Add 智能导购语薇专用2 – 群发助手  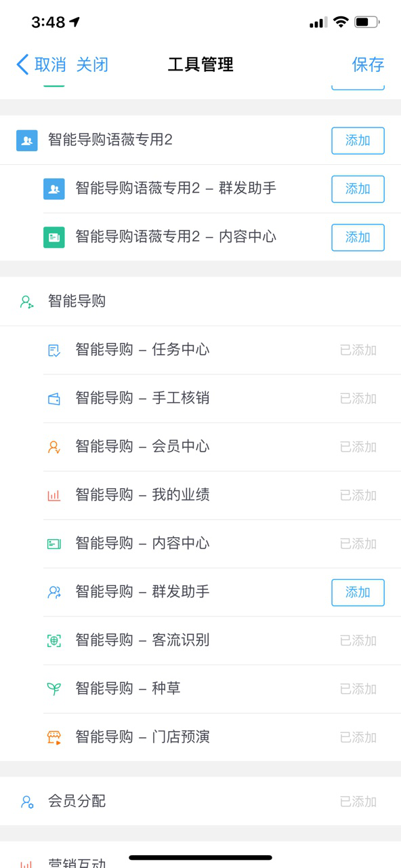[x=358, y=189]
